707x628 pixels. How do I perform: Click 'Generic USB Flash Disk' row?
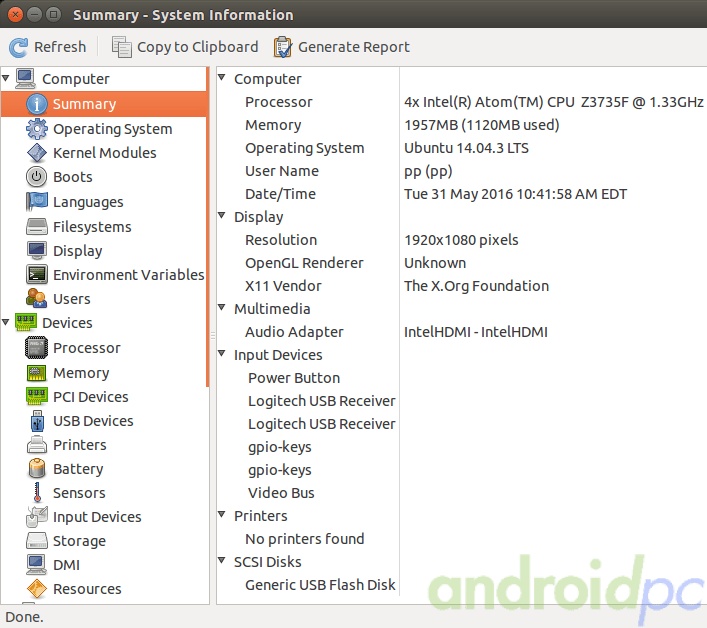coord(320,585)
